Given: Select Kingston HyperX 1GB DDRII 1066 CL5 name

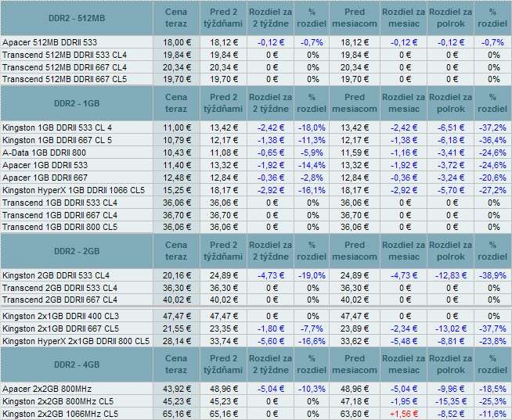Looking at the screenshot, I should pos(74,190).
